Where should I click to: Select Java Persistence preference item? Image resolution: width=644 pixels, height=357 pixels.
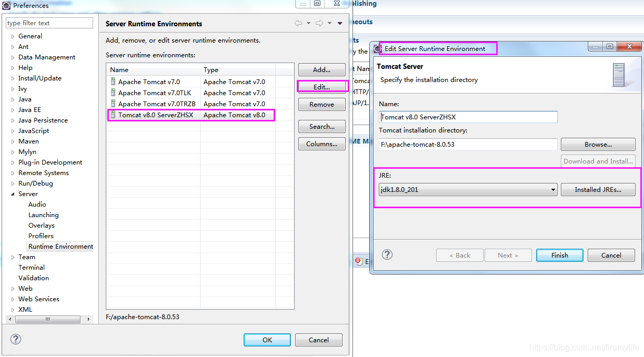[43, 120]
